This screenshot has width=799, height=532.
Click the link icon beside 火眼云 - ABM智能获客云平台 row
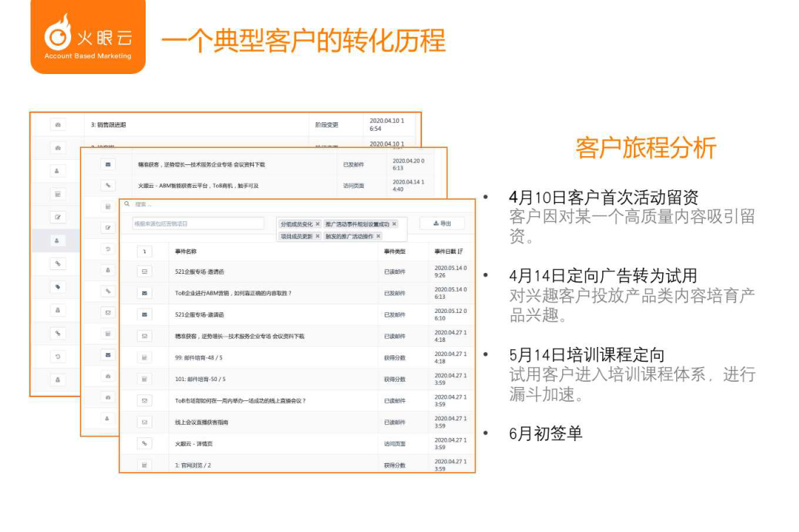[108, 186]
